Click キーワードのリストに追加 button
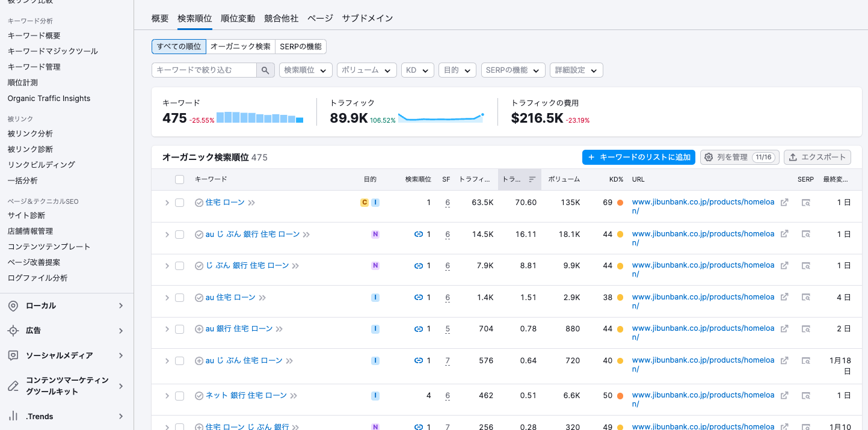Image resolution: width=868 pixels, height=430 pixels. click(x=639, y=157)
